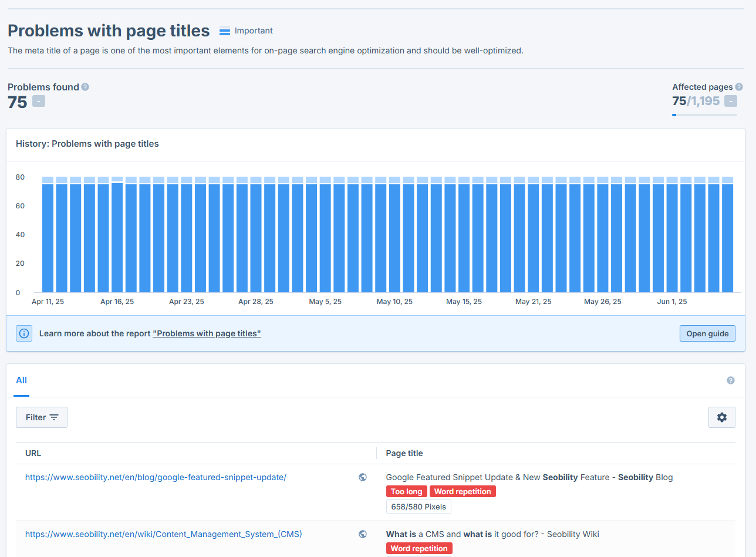The image size is (756, 557).
Task: Click the Affected pages progress bar
Action: [x=704, y=115]
